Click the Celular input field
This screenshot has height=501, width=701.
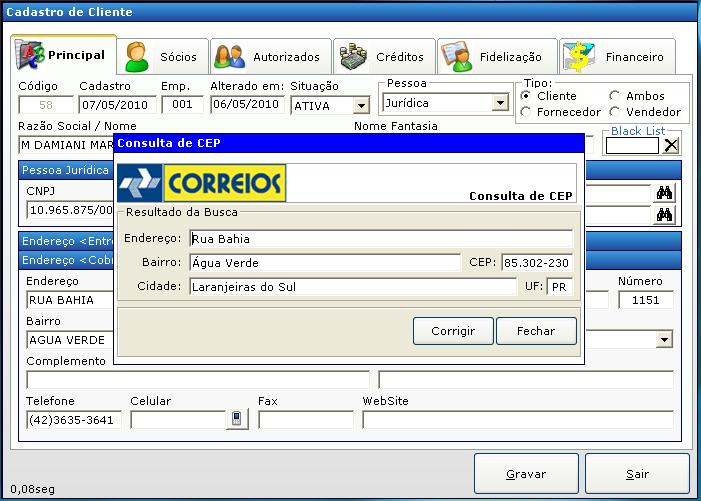coord(178,420)
